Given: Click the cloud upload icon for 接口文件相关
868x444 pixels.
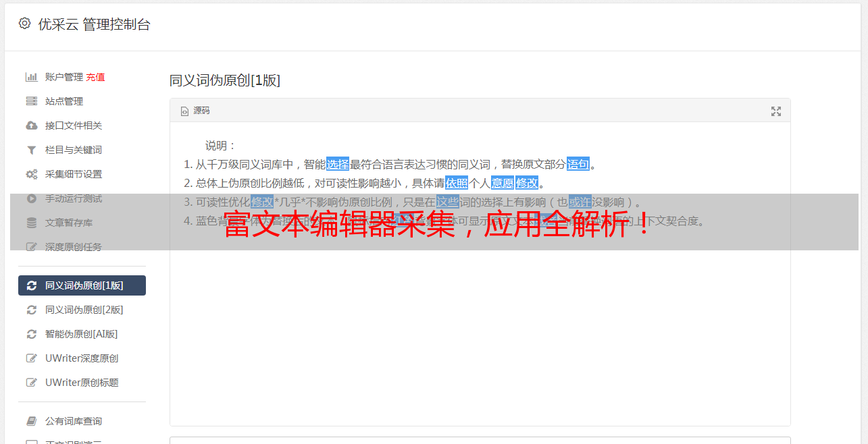Looking at the screenshot, I should coord(31,126).
